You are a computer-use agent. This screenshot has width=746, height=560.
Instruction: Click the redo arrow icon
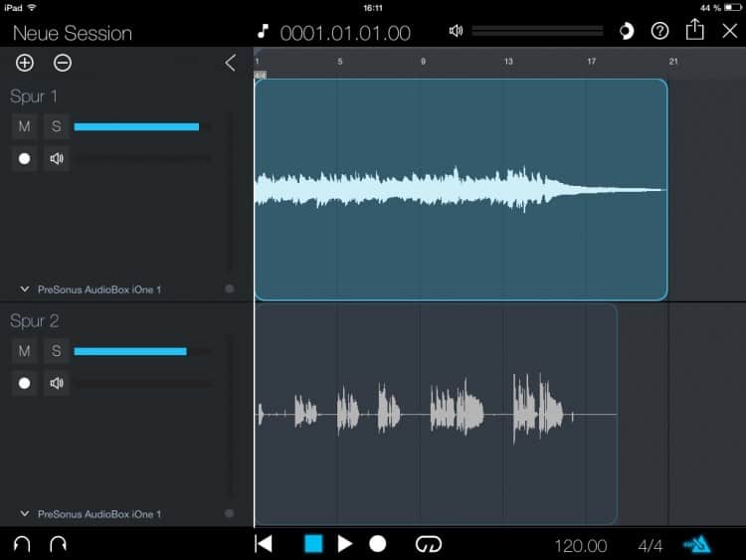click(x=58, y=544)
